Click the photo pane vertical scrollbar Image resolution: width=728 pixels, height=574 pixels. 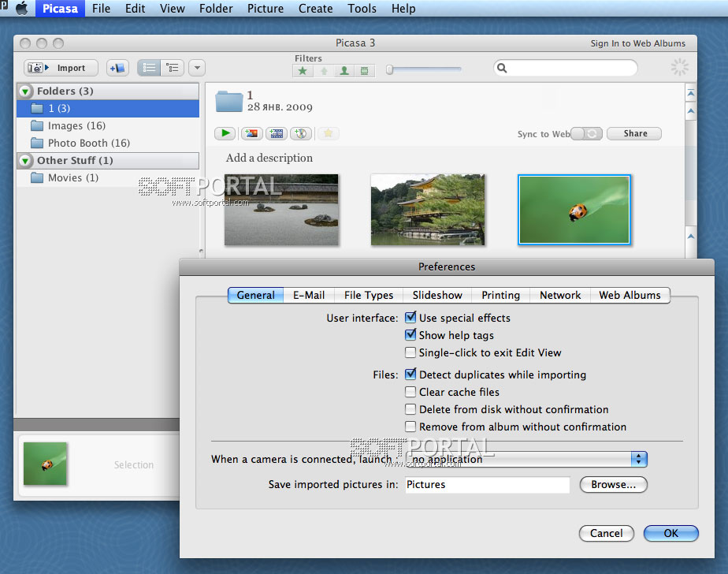(691, 172)
